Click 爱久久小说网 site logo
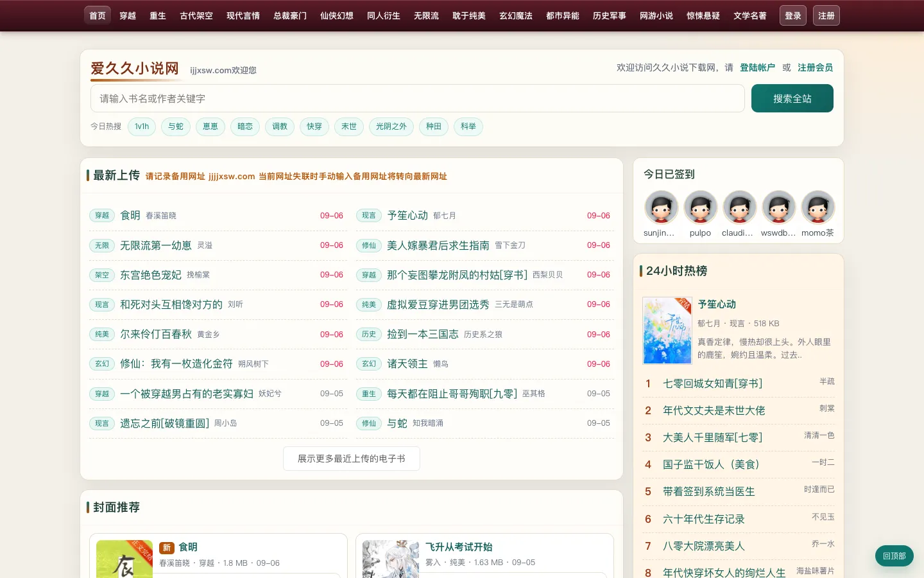Screen dimensions: 924x578 pos(135,68)
